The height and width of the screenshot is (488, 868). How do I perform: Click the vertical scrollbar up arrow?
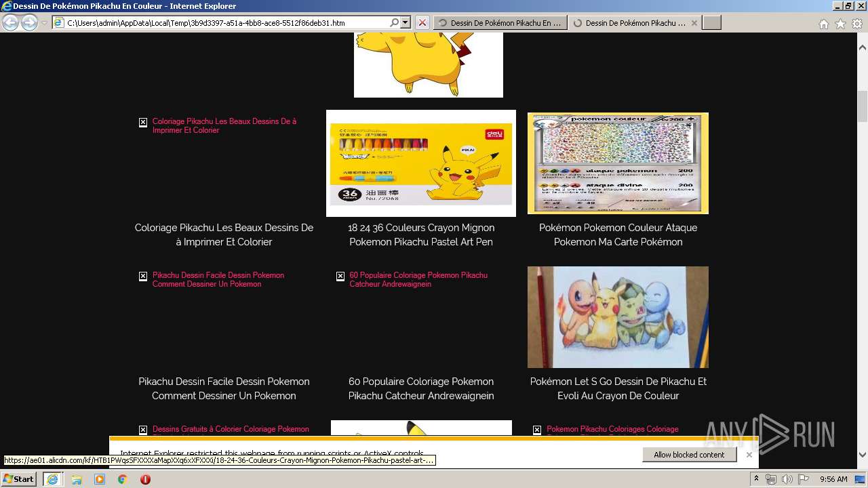863,48
